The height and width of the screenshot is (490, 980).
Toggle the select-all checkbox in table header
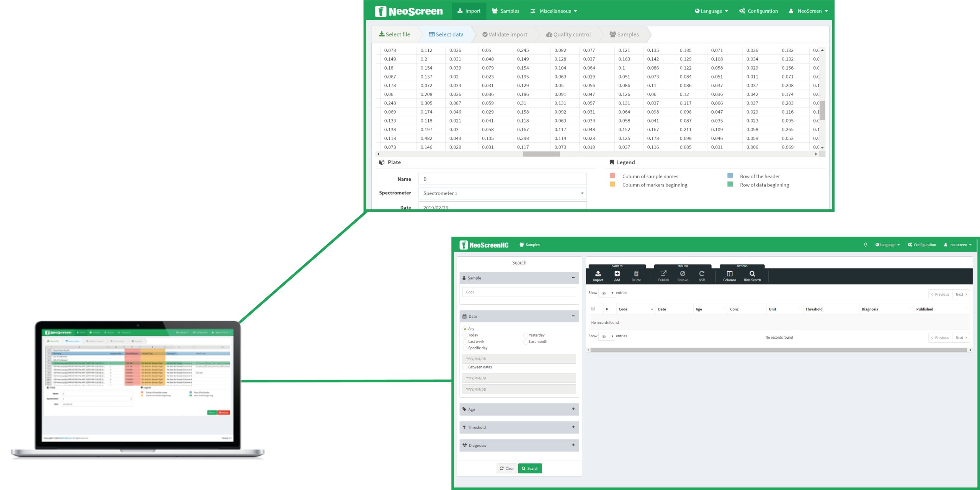coord(593,309)
